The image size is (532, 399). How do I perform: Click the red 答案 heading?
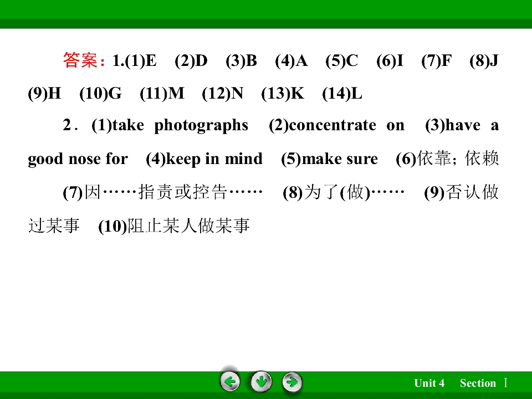click(84, 60)
